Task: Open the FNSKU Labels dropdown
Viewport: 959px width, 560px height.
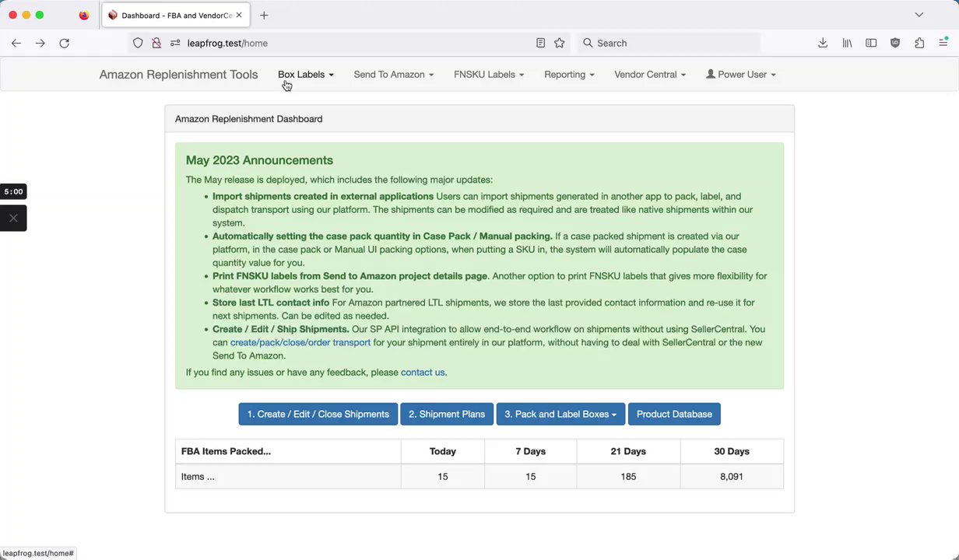Action: [x=489, y=75]
